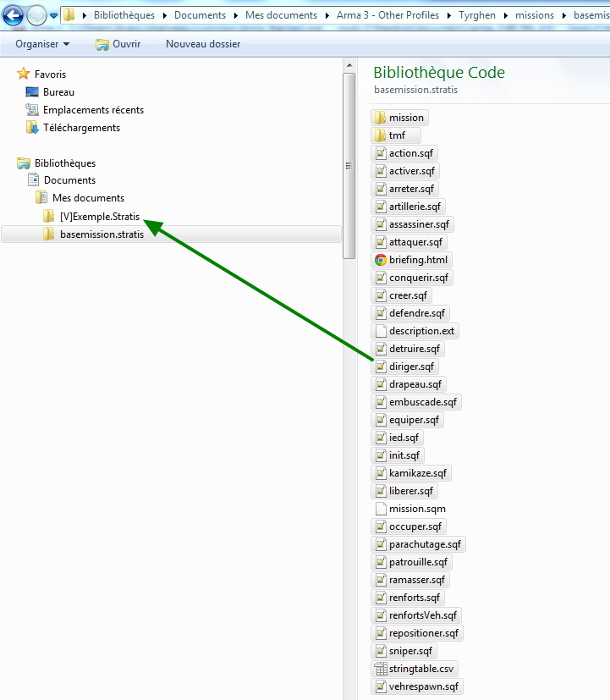Select basemission.stratis in navigation tree
This screenshot has width=610, height=700.
102,234
